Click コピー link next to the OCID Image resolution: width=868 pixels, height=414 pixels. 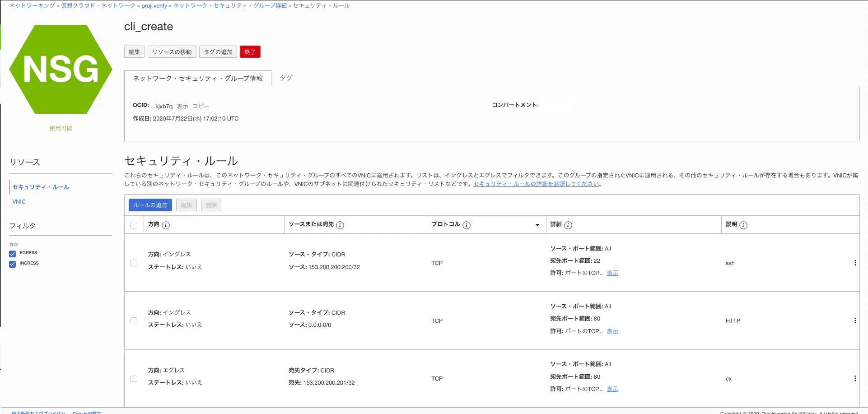click(x=201, y=107)
